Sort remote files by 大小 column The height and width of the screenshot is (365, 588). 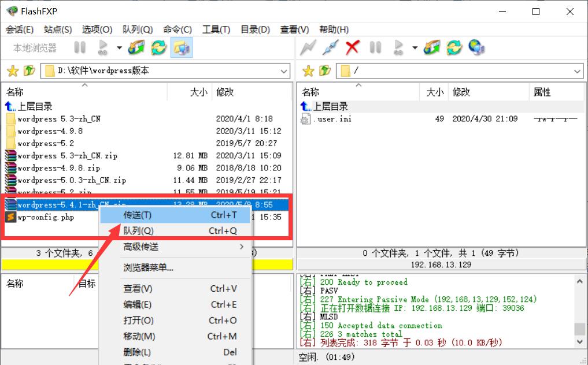[x=434, y=92]
